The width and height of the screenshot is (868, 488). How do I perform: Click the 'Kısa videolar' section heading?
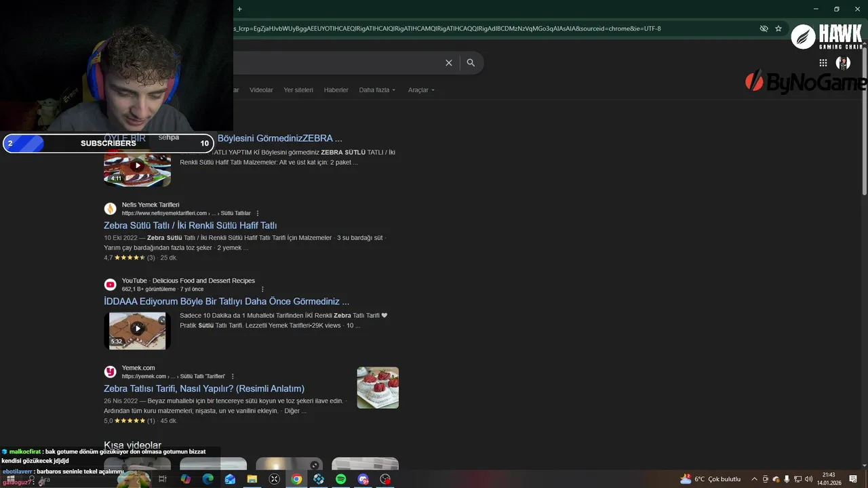tap(132, 445)
